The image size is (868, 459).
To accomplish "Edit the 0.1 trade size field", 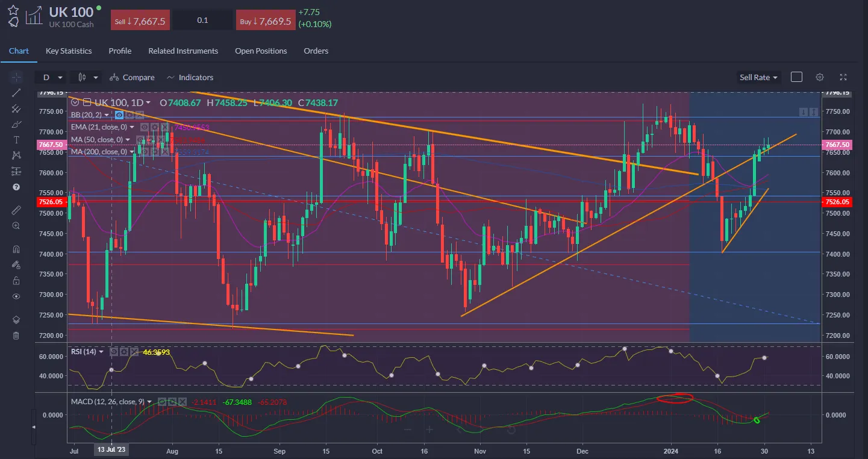I will [x=203, y=20].
